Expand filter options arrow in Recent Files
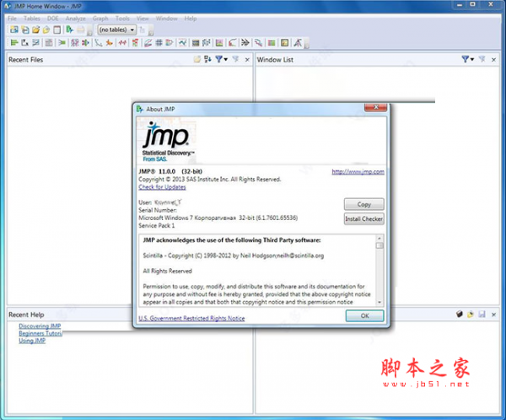The height and width of the screenshot is (420, 506). (225, 59)
